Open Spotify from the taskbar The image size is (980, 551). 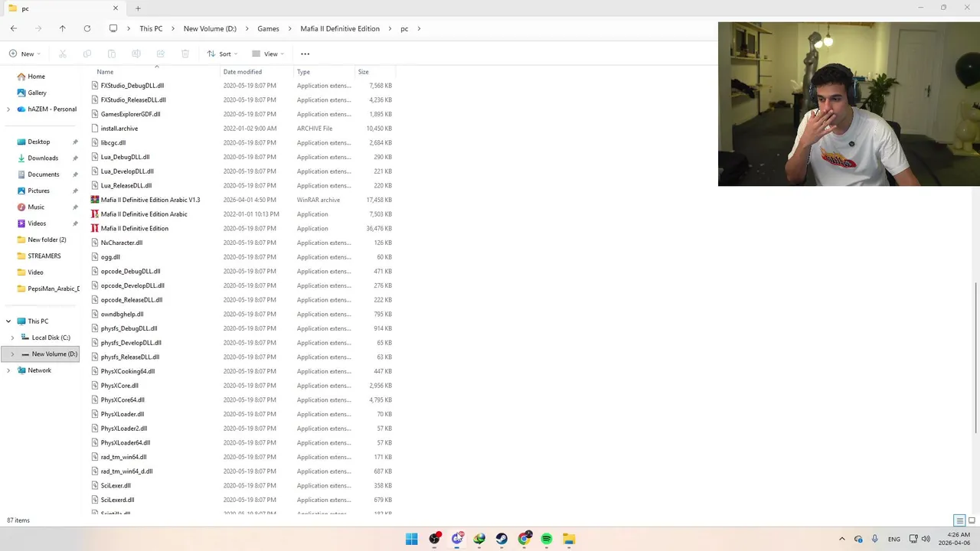547,539
